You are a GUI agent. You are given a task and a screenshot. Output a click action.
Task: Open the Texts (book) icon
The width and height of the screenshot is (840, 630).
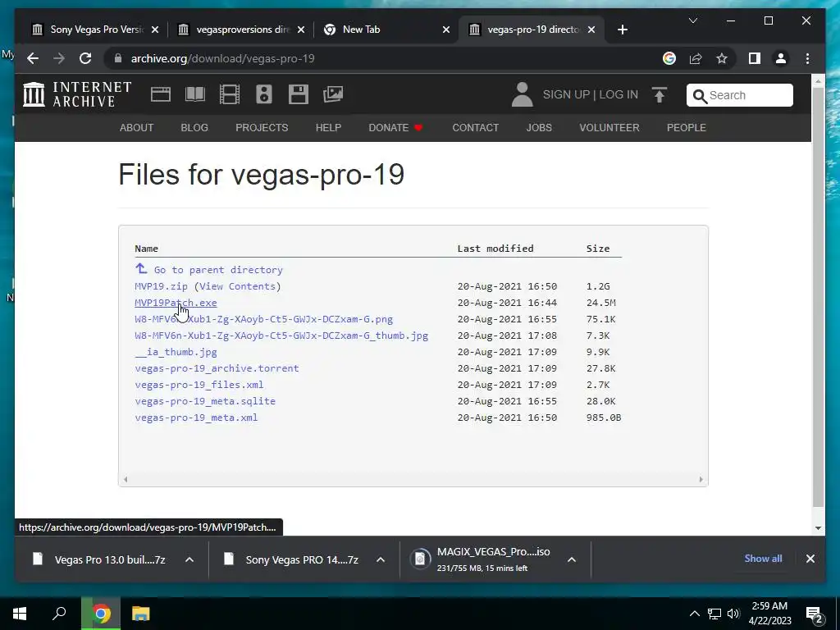coord(195,94)
